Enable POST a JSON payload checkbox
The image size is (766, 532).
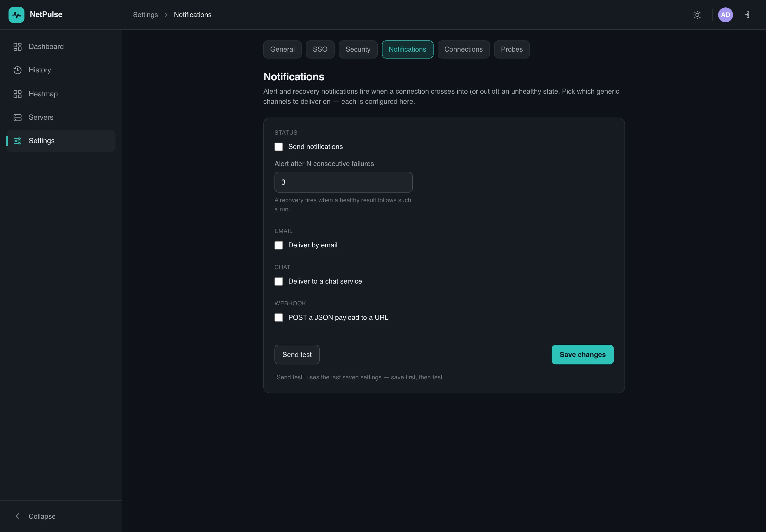point(279,317)
